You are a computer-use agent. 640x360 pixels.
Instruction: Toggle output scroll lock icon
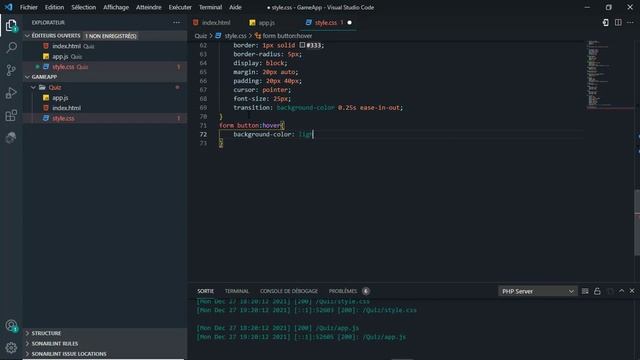pyautogui.click(x=597, y=291)
